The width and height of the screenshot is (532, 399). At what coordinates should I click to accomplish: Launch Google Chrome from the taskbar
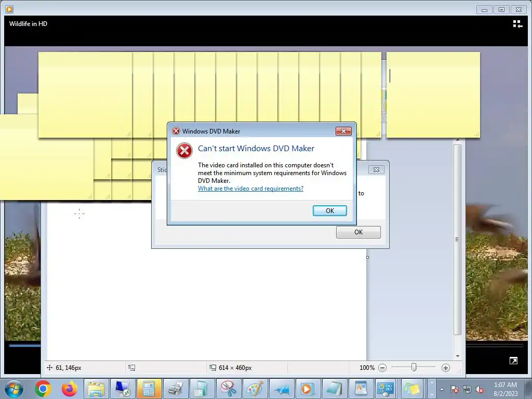click(x=43, y=389)
